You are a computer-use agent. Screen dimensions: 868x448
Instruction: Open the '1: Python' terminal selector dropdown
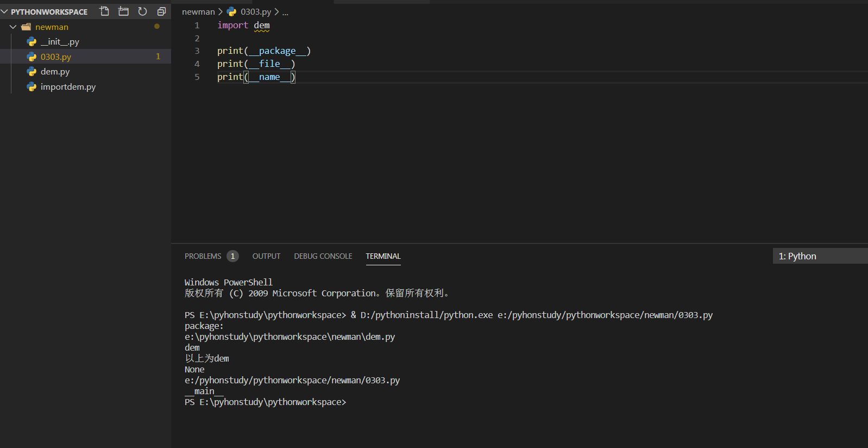pyautogui.click(x=820, y=256)
